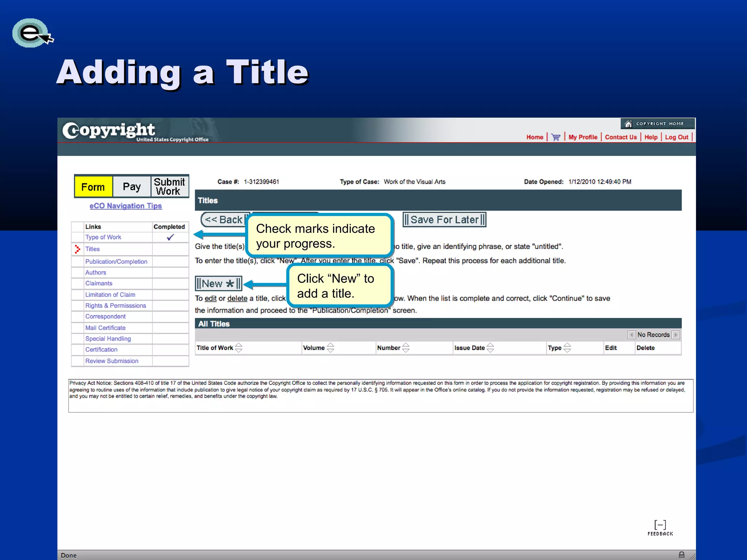
Task: Click the date opened value 1/12/2010
Action: click(x=600, y=182)
